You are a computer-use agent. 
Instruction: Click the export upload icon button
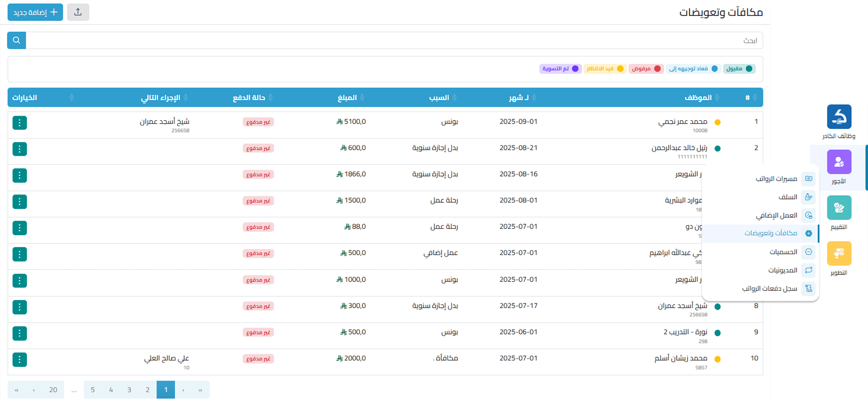(78, 12)
